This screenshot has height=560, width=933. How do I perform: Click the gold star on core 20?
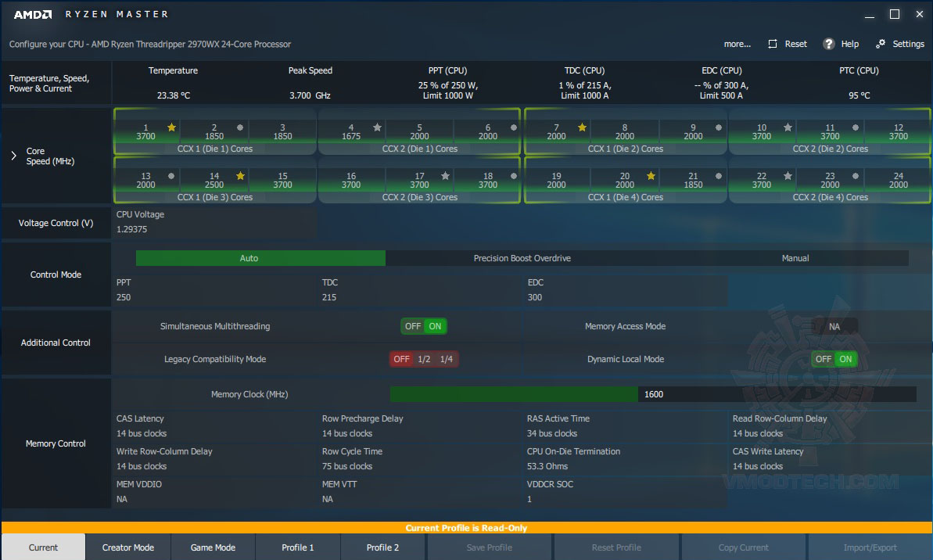(x=651, y=175)
